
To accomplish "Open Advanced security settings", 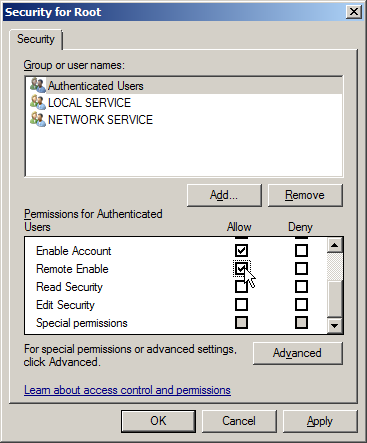I will click(x=297, y=353).
